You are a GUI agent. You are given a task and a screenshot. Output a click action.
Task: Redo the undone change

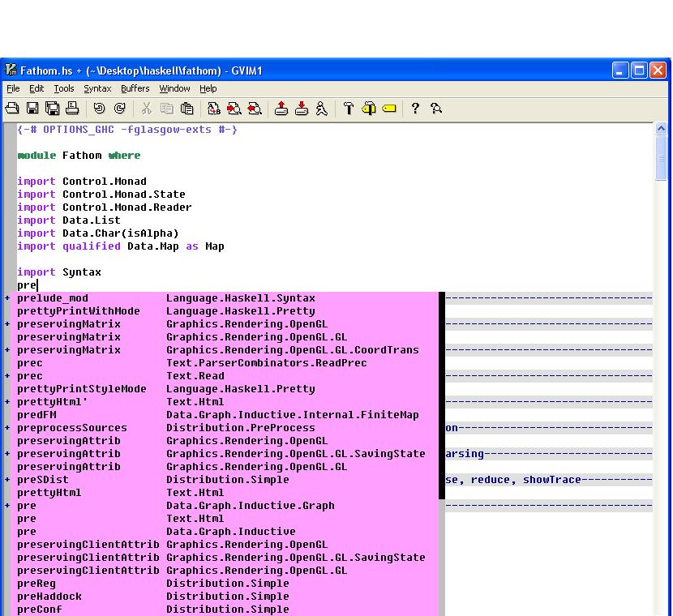(x=120, y=108)
